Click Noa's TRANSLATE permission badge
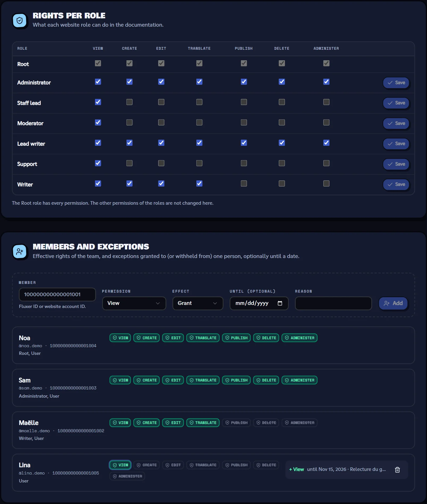The width and height of the screenshot is (427, 504). 203,338
